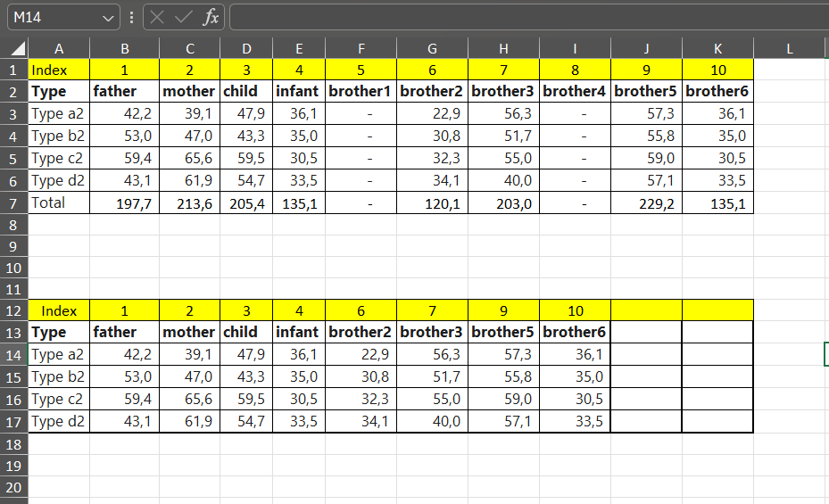Select column F header
The height and width of the screenshot is (504, 829).
point(361,48)
